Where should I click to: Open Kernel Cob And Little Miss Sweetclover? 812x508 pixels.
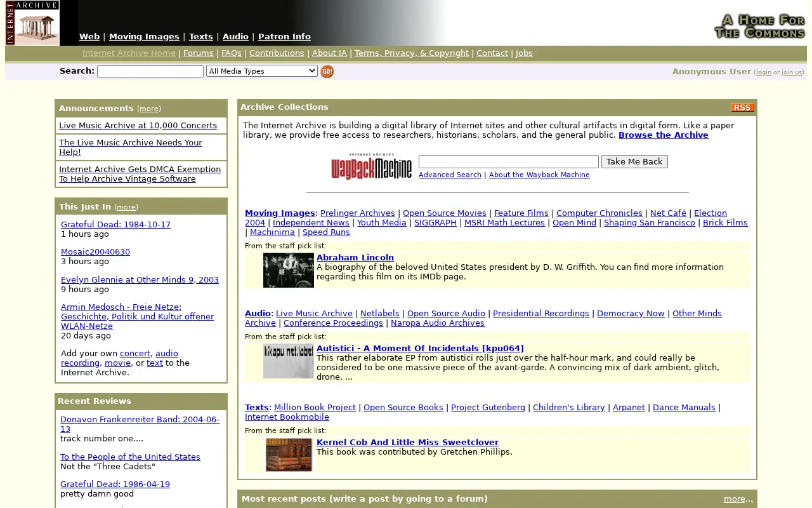tap(407, 443)
